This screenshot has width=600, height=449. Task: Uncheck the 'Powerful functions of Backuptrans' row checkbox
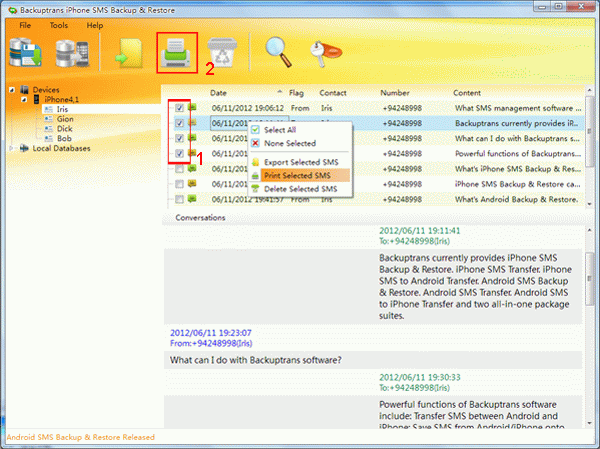pos(179,153)
